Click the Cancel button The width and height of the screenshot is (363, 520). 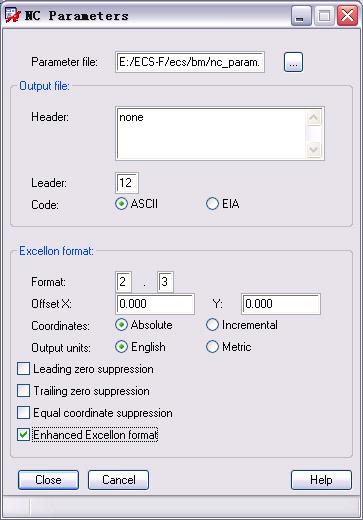pyautogui.click(x=118, y=480)
